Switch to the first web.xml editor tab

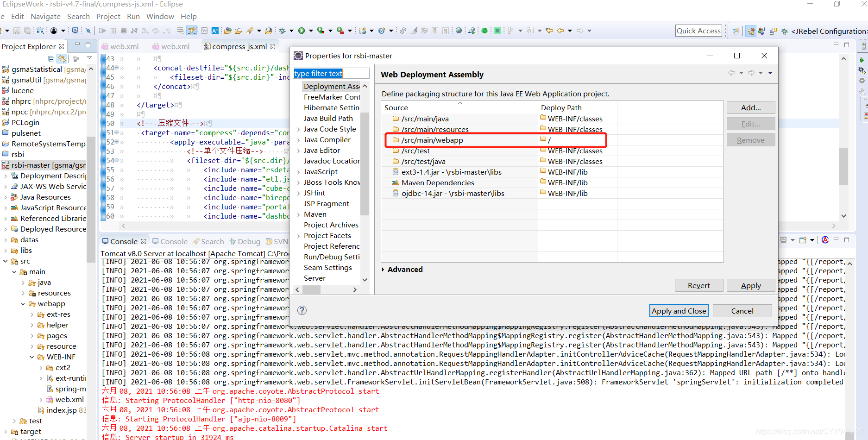click(120, 46)
